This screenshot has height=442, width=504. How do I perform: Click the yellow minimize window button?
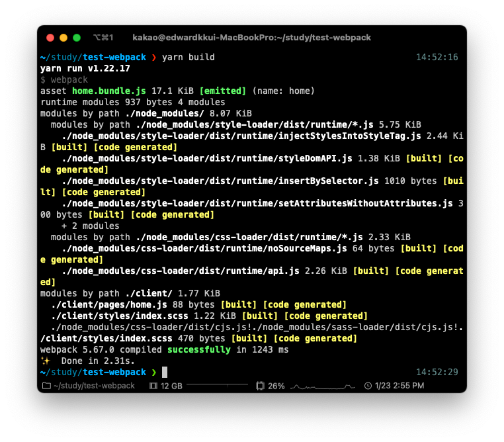(x=63, y=38)
